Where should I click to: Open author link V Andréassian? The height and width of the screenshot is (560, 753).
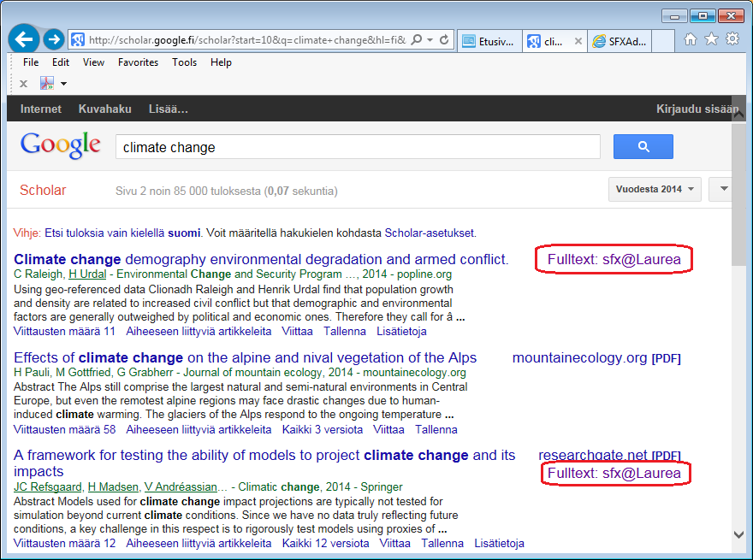tap(181, 486)
